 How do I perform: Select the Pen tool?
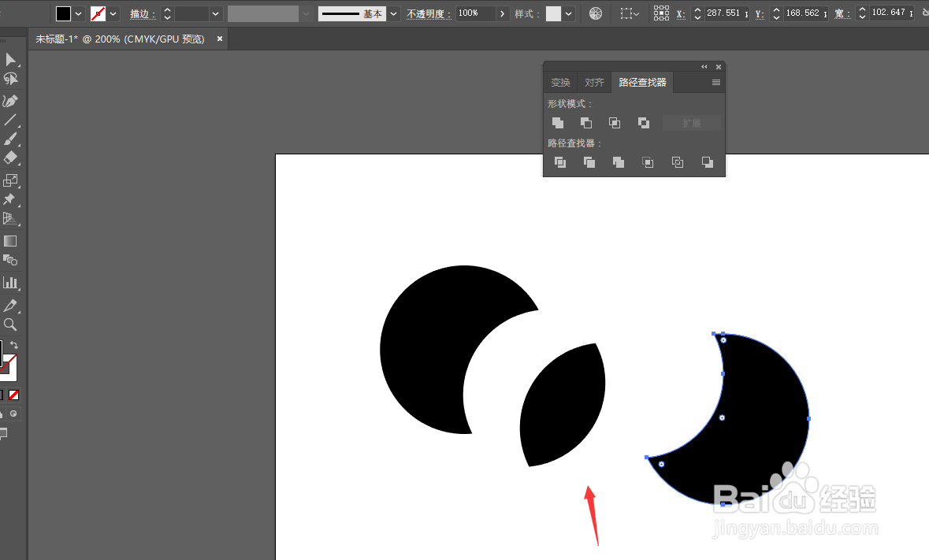(x=10, y=101)
